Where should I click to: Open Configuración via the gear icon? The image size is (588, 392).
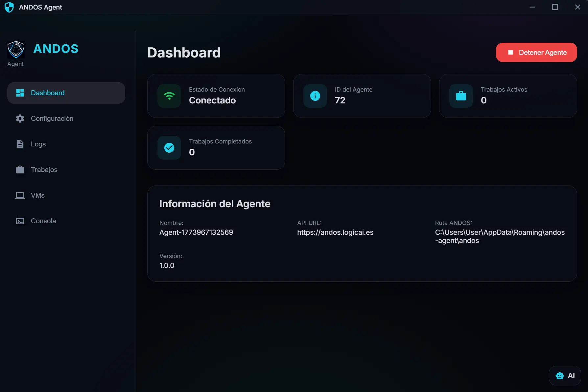[x=20, y=119]
